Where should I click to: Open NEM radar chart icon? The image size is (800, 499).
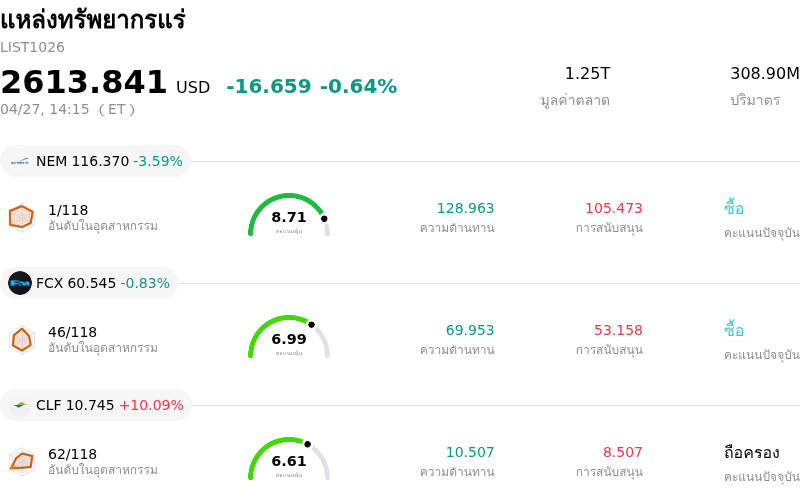coord(21,216)
